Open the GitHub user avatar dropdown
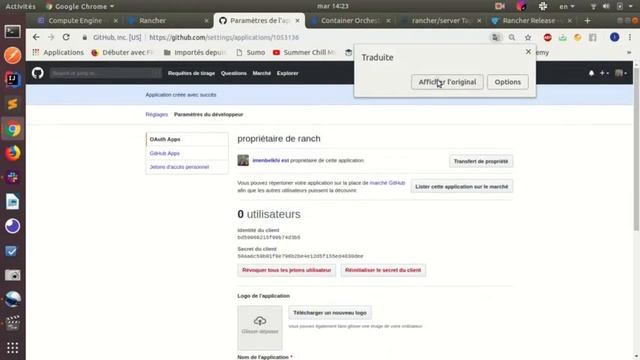This screenshot has height=360, width=640. pos(621,73)
